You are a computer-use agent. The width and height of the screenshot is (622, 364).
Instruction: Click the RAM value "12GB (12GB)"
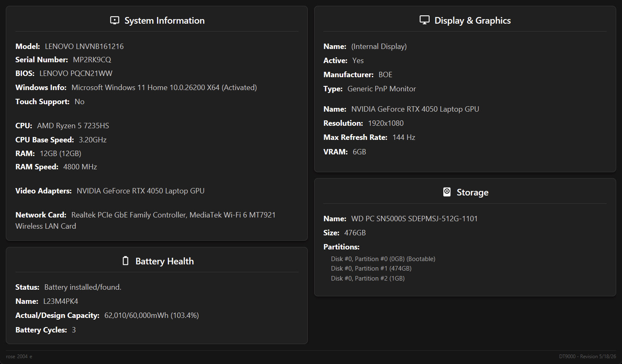[61, 154]
